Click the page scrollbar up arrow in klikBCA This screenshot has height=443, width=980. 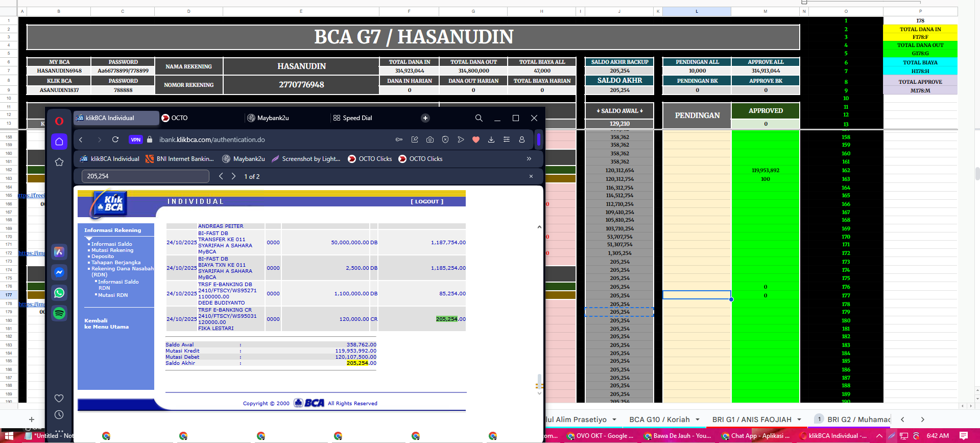tap(539, 227)
